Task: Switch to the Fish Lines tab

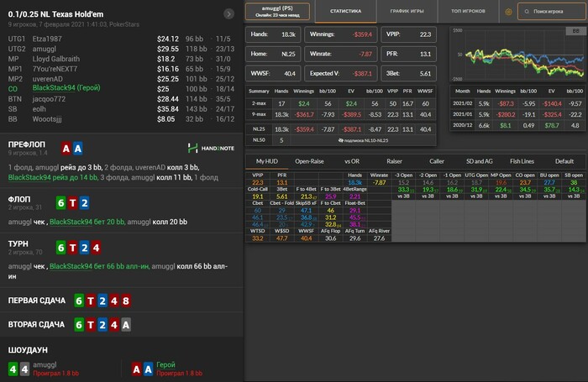Action: tap(522, 161)
